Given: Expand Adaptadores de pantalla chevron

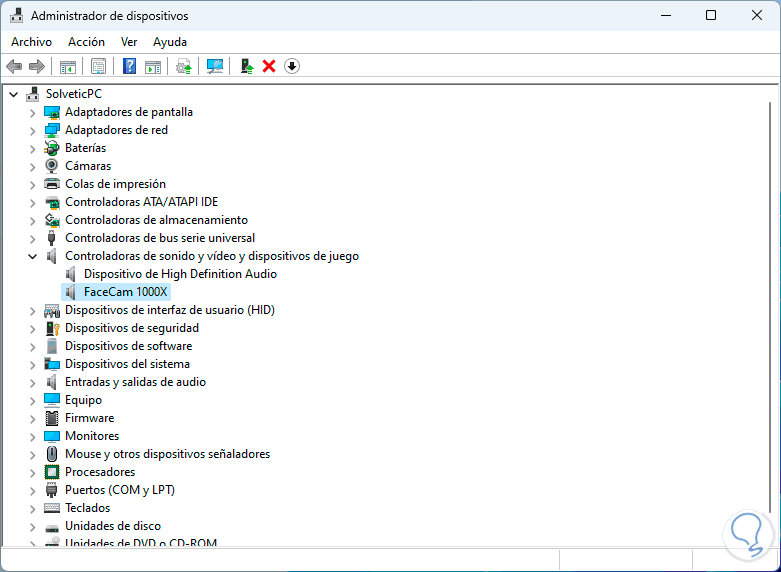Looking at the screenshot, I should coord(32,113).
